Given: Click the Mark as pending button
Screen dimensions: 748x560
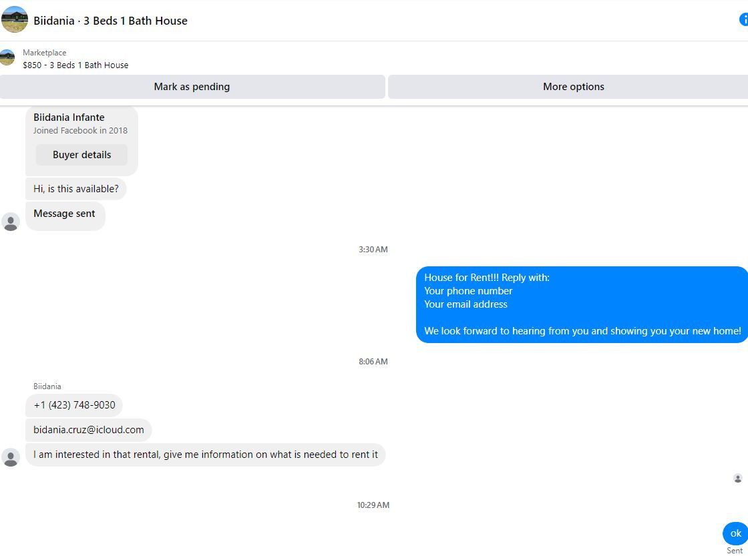Looking at the screenshot, I should (x=192, y=87).
